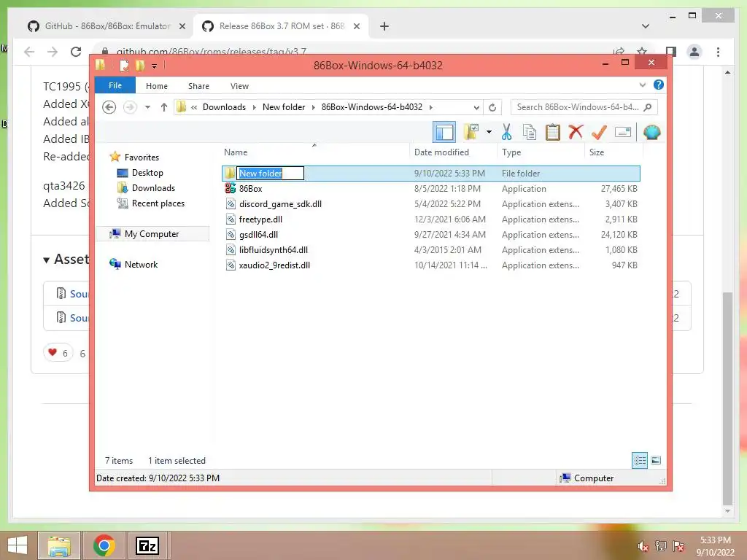Viewport: 747px width, 560px height.
Task: Click the New folder rename text box
Action: 270,174
